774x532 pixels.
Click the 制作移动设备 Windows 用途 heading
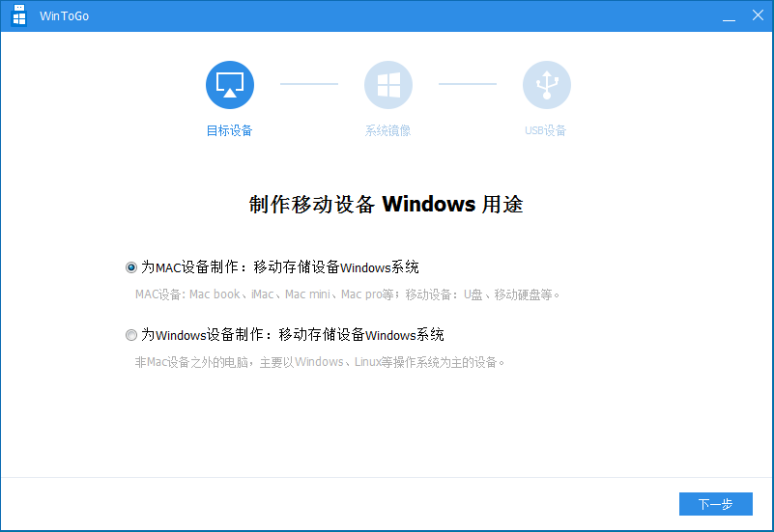(387, 205)
